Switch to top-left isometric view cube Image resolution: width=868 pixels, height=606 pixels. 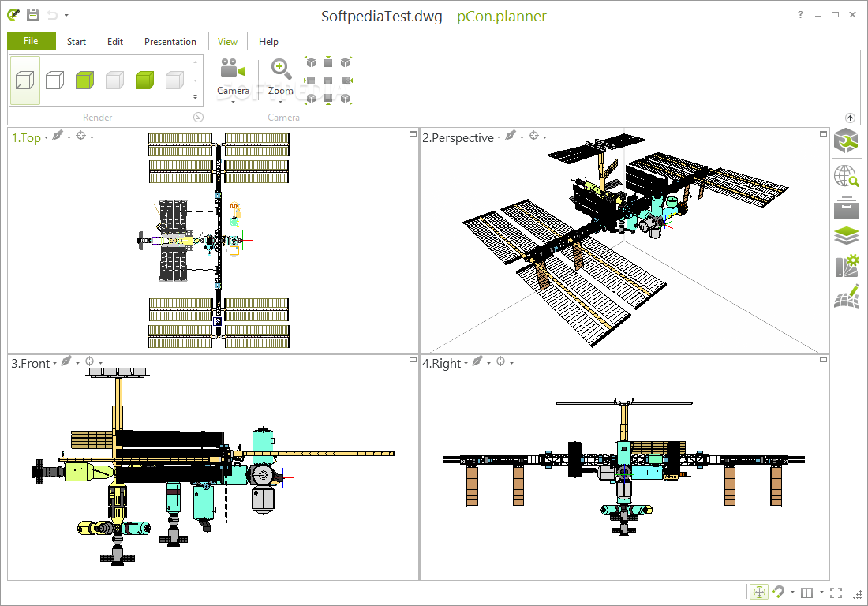(x=311, y=62)
